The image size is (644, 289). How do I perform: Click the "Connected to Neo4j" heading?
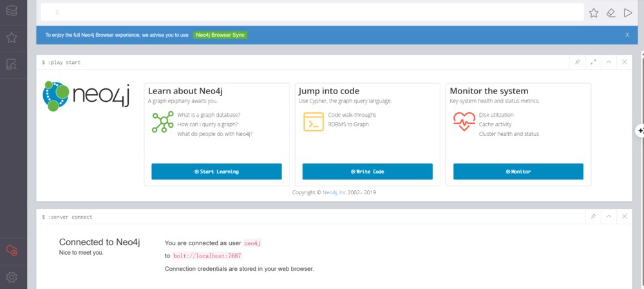click(x=100, y=242)
